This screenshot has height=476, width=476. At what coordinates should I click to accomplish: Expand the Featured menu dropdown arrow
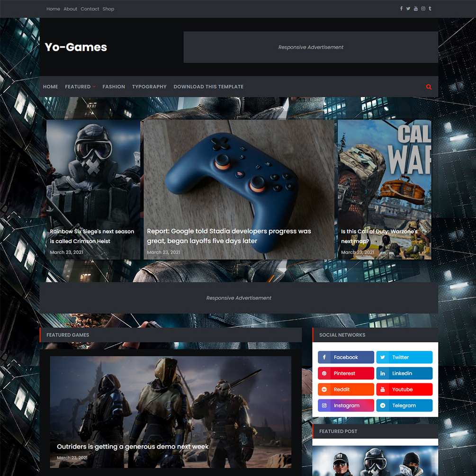point(94,87)
